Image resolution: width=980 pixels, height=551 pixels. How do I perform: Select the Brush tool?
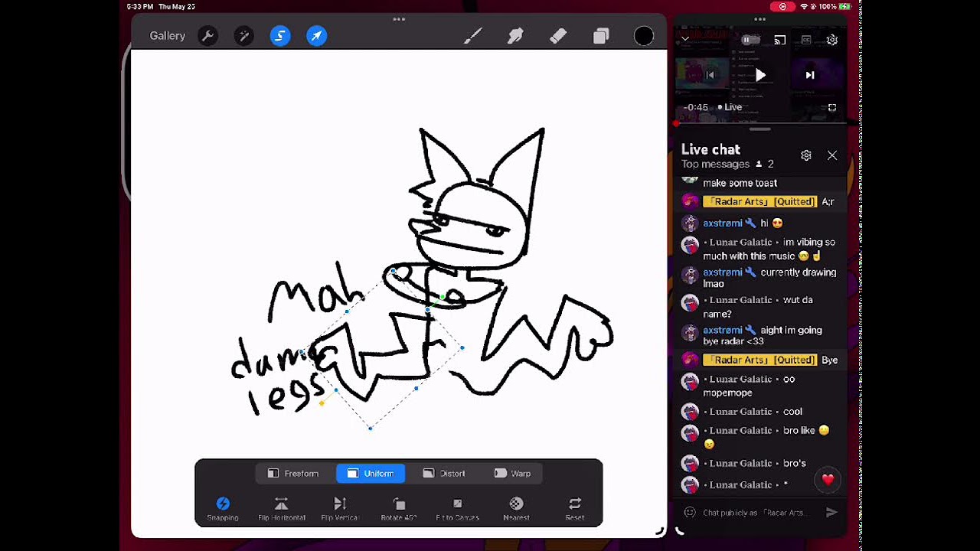472,36
